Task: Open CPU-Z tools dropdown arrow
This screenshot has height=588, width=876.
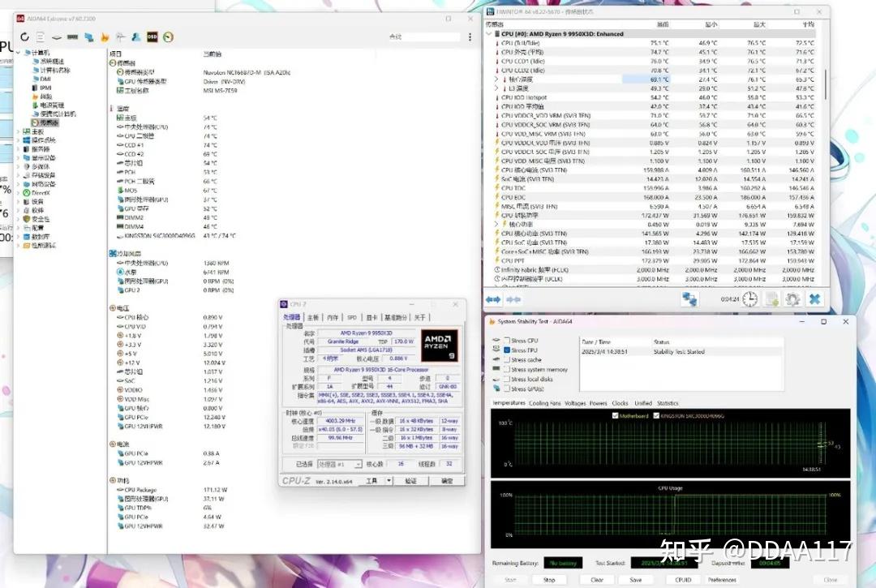Action: pos(389,481)
